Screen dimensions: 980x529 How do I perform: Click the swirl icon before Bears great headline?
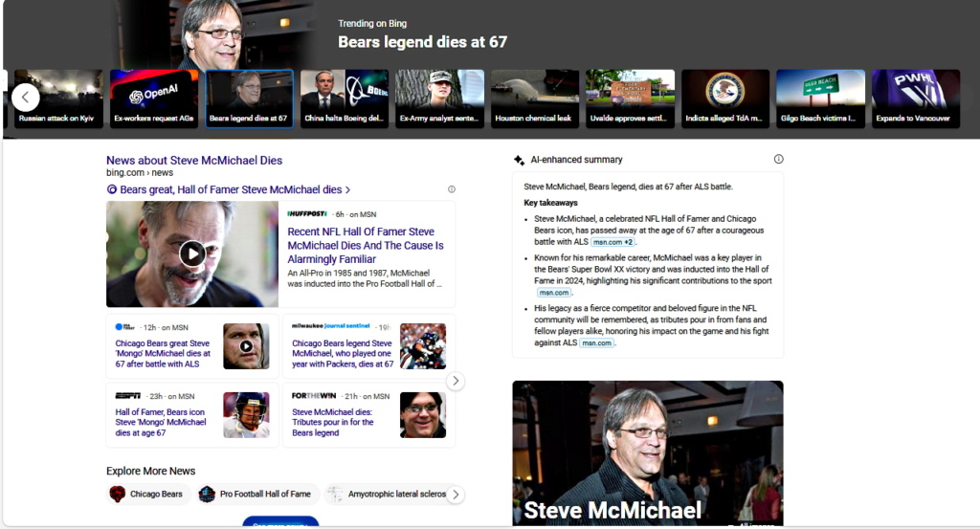click(x=112, y=189)
